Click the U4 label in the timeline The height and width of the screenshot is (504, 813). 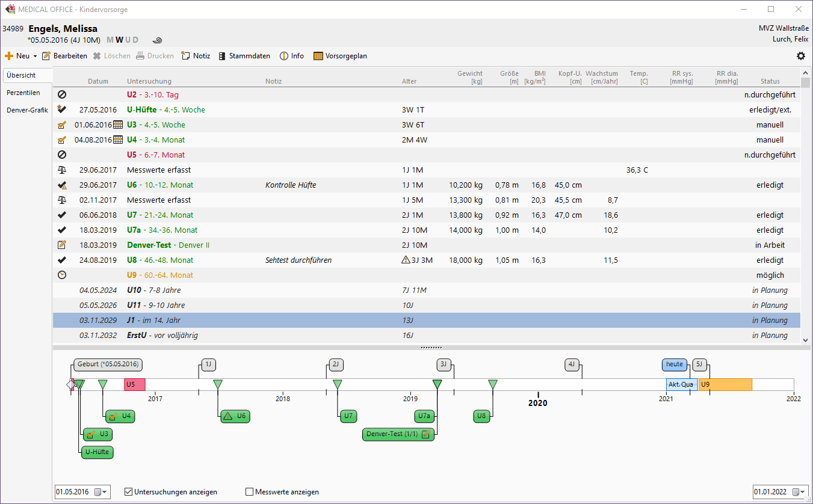[120, 416]
